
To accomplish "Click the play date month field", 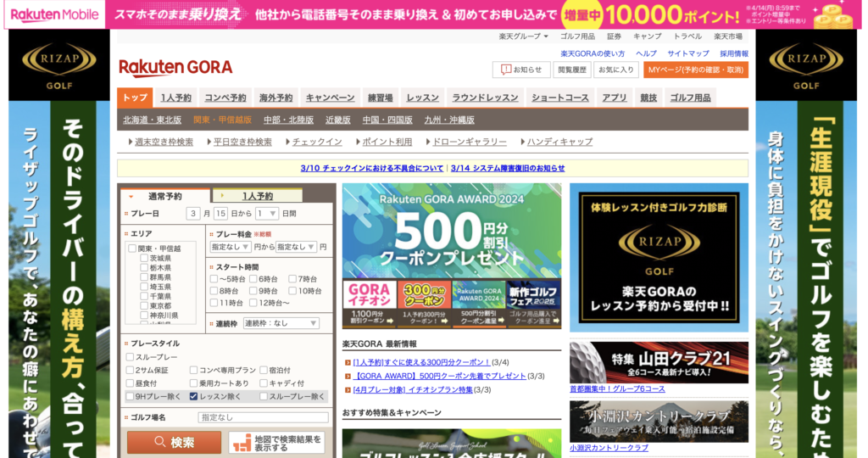I will coord(192,213).
